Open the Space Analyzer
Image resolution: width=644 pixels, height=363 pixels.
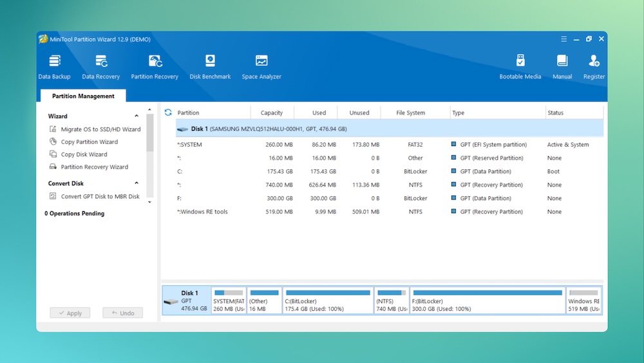point(261,67)
